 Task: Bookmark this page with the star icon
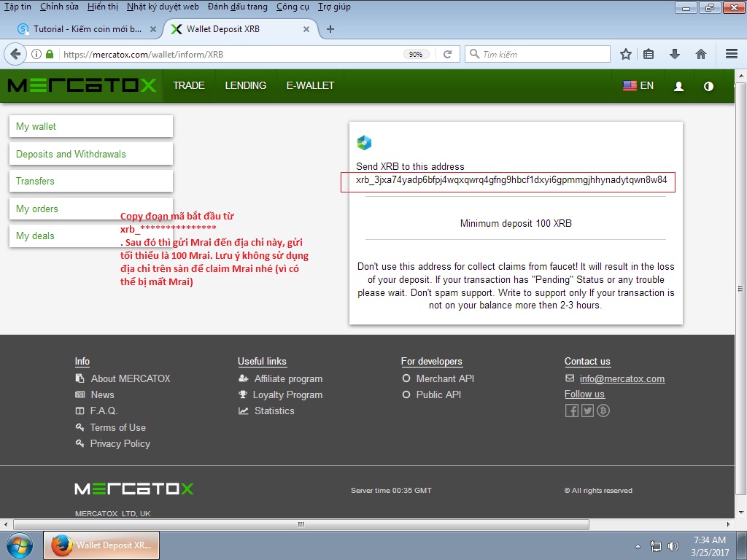(625, 54)
